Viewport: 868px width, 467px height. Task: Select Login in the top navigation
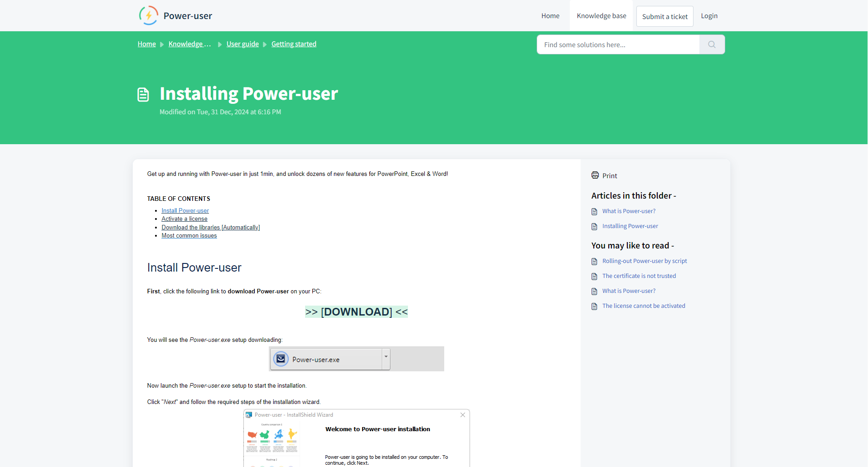pos(709,15)
